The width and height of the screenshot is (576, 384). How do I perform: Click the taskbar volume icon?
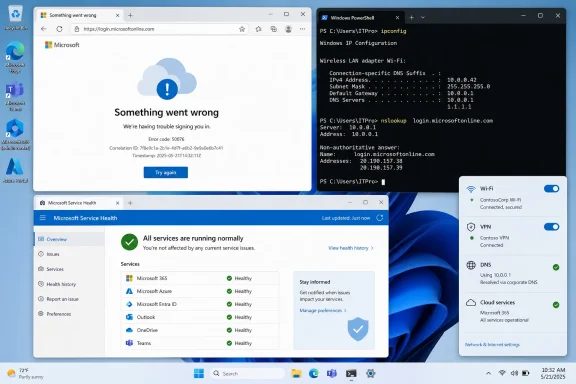tap(514, 373)
